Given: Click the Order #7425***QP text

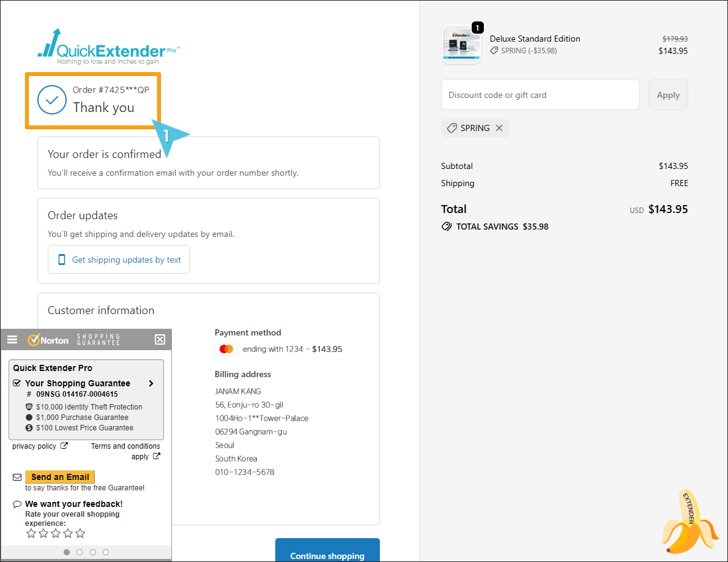Looking at the screenshot, I should 111,89.
